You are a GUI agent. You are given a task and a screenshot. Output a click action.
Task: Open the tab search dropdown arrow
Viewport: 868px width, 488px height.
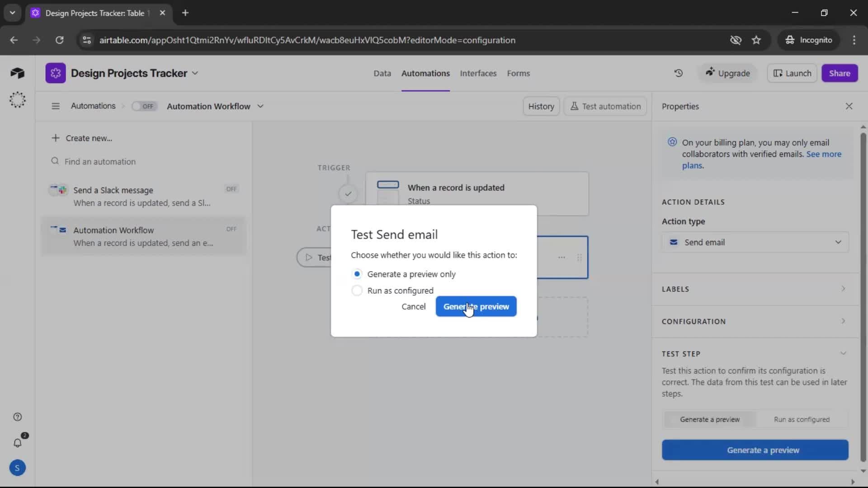point(13,13)
